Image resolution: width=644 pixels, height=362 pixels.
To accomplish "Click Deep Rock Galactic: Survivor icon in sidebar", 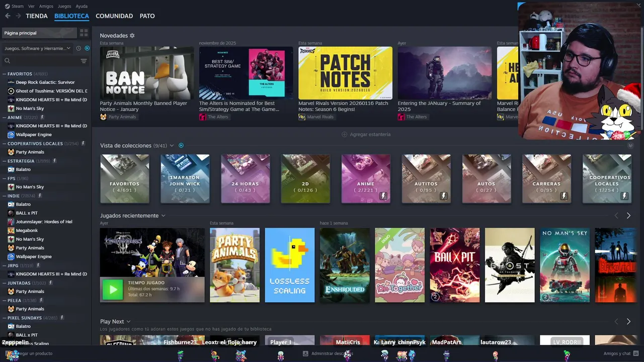I will [x=11, y=82].
